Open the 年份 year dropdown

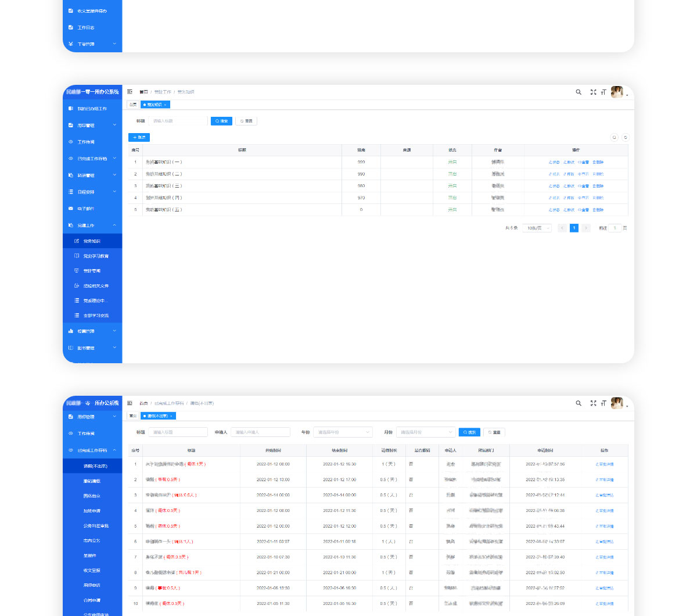[343, 432]
